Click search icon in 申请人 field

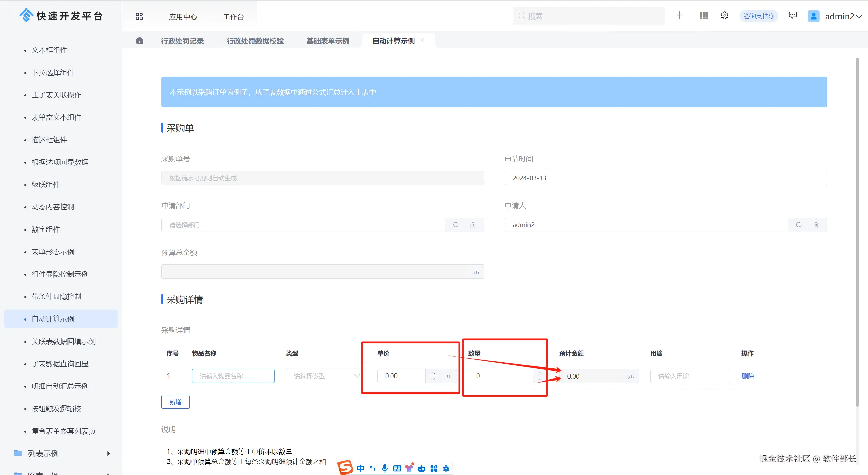pyautogui.click(x=799, y=225)
